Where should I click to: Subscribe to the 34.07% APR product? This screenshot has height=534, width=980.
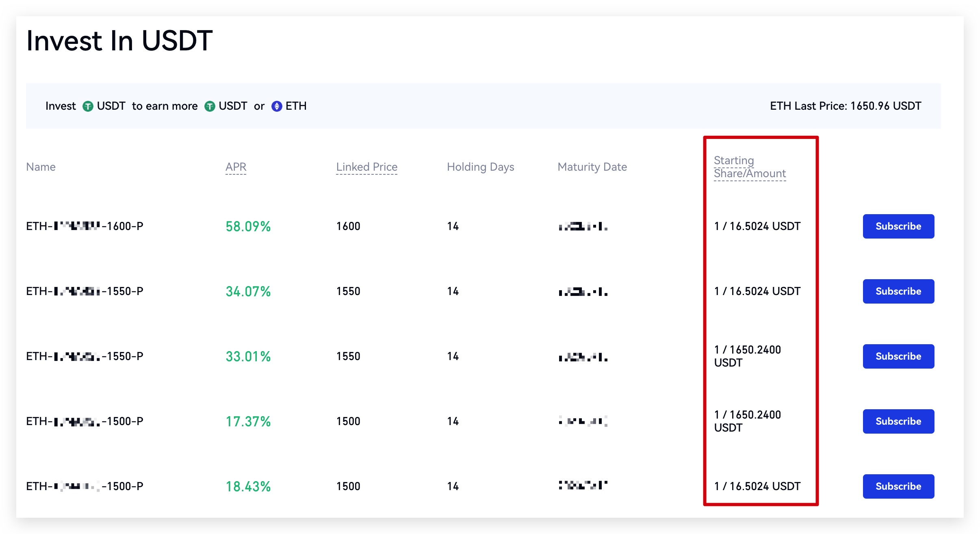pyautogui.click(x=898, y=291)
